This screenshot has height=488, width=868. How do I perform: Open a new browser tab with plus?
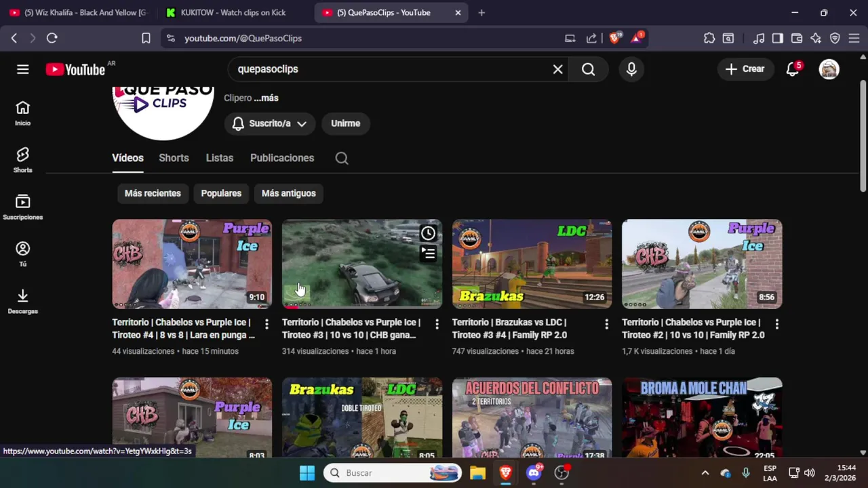(x=481, y=13)
